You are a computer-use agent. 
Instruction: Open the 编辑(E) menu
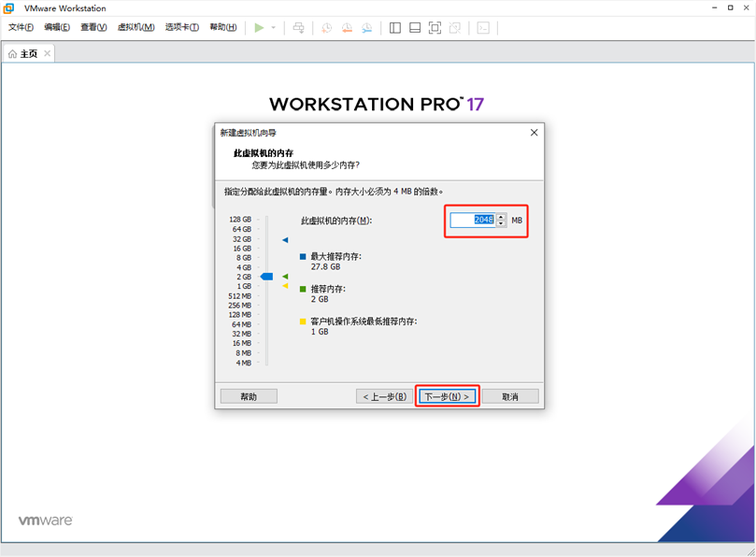click(x=57, y=27)
